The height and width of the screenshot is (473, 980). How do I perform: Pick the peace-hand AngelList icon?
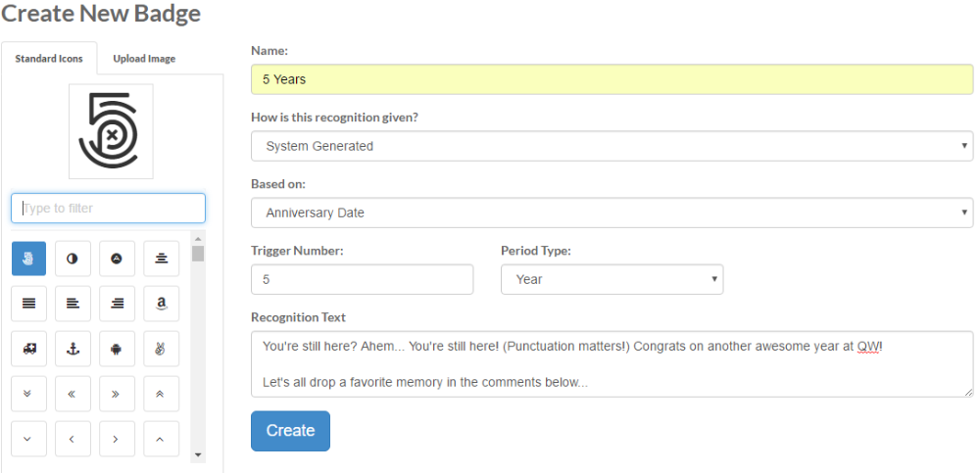[x=162, y=349]
